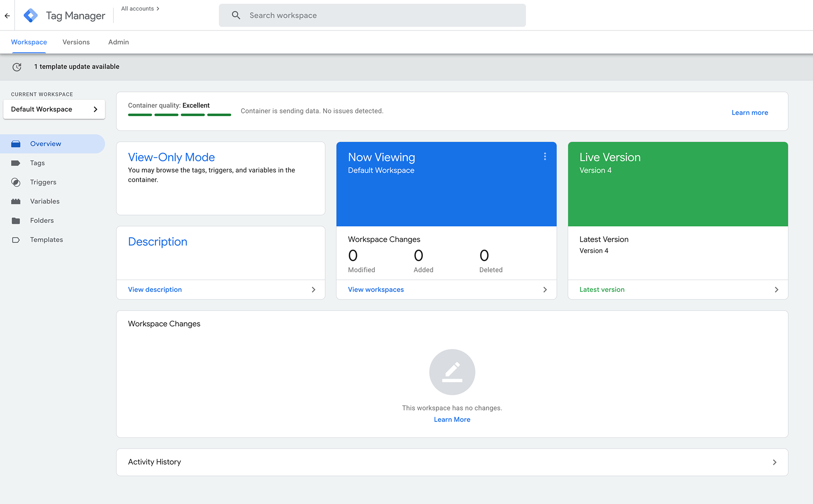Open Now Viewing three-dot menu

[x=545, y=156]
